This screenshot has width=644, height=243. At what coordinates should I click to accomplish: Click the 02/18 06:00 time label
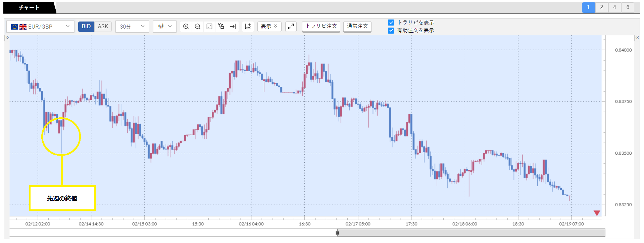pyautogui.click(x=464, y=224)
